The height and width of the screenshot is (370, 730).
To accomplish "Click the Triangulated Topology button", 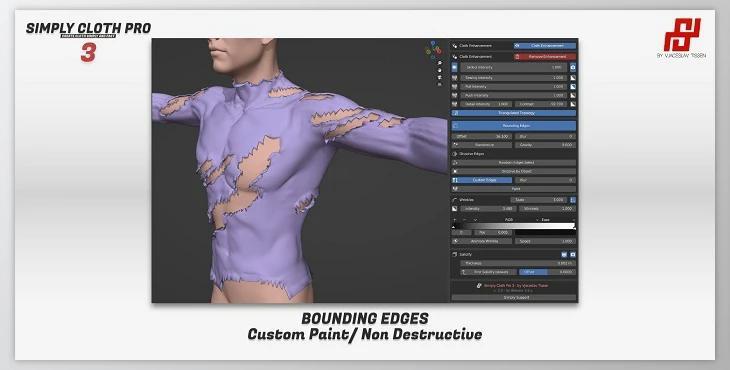I will point(514,113).
